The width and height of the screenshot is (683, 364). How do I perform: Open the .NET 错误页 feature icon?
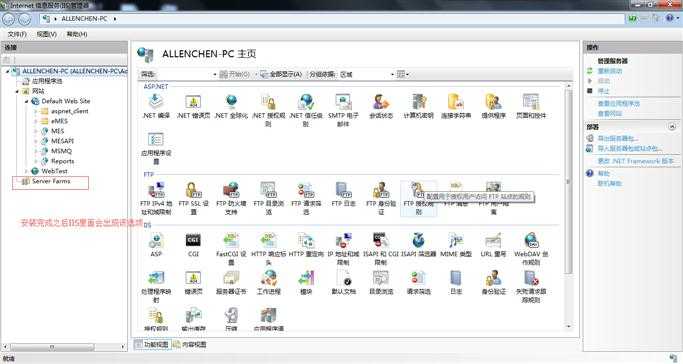tap(193, 102)
